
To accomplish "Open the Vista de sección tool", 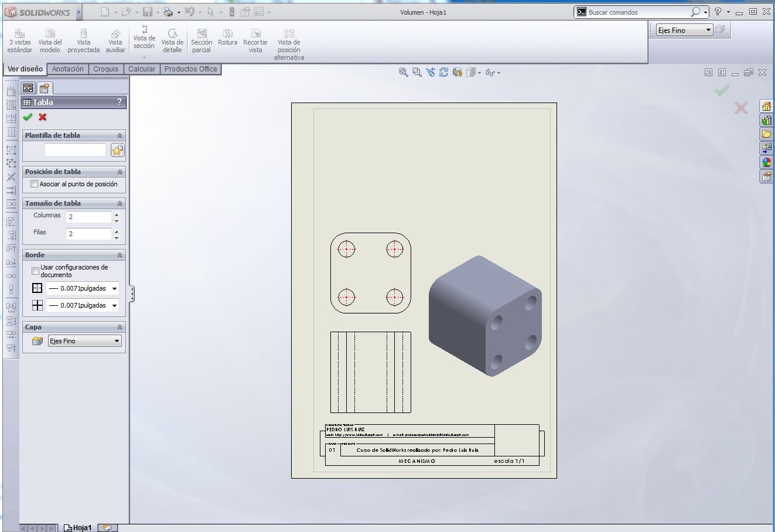I will point(144,41).
